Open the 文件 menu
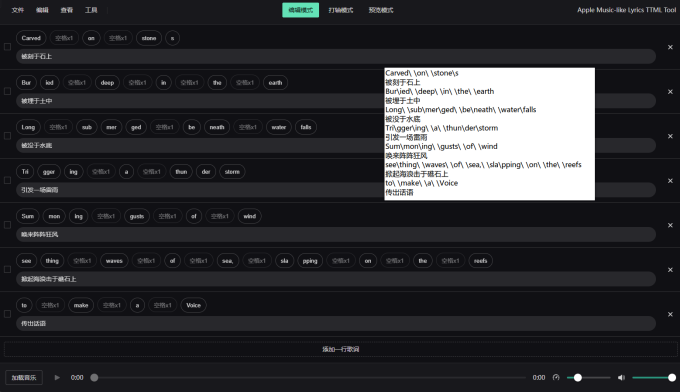 pos(18,10)
